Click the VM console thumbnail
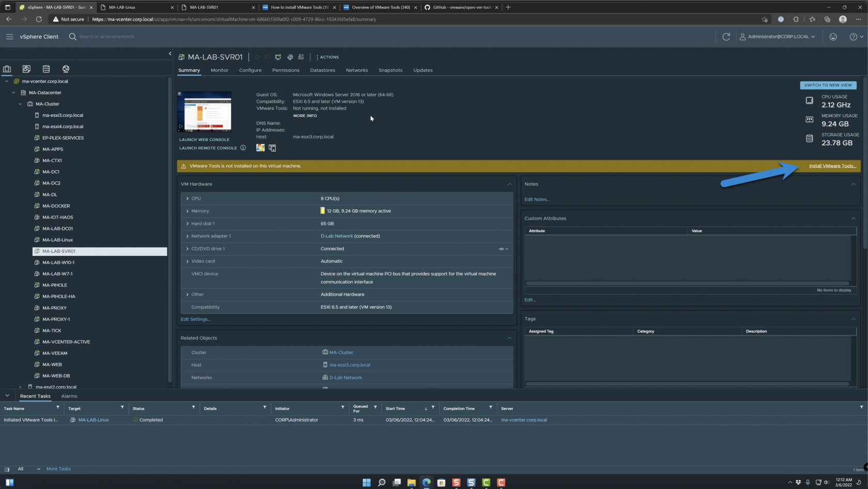868x489 pixels. pyautogui.click(x=204, y=112)
